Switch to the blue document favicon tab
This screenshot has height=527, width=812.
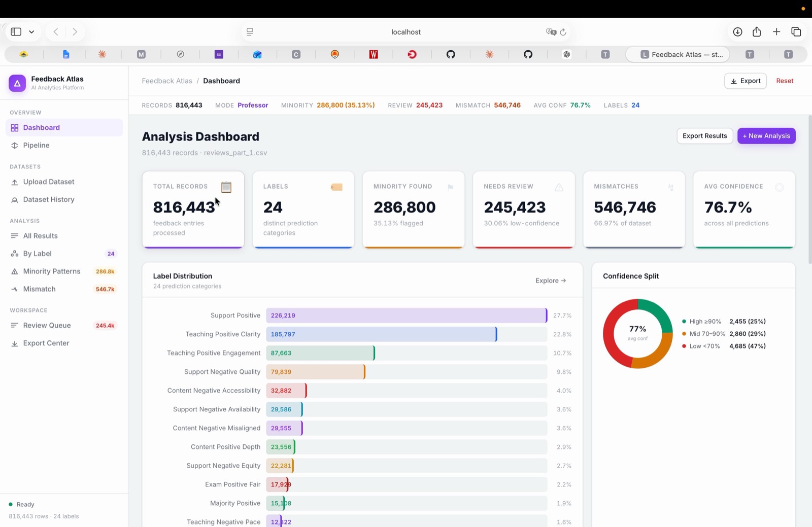[66, 54]
